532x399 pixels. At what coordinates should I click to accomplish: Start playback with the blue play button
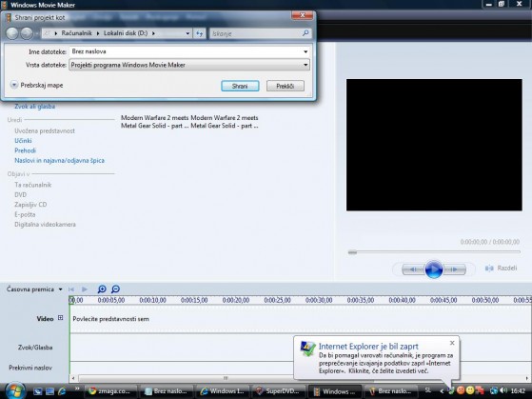click(434, 269)
